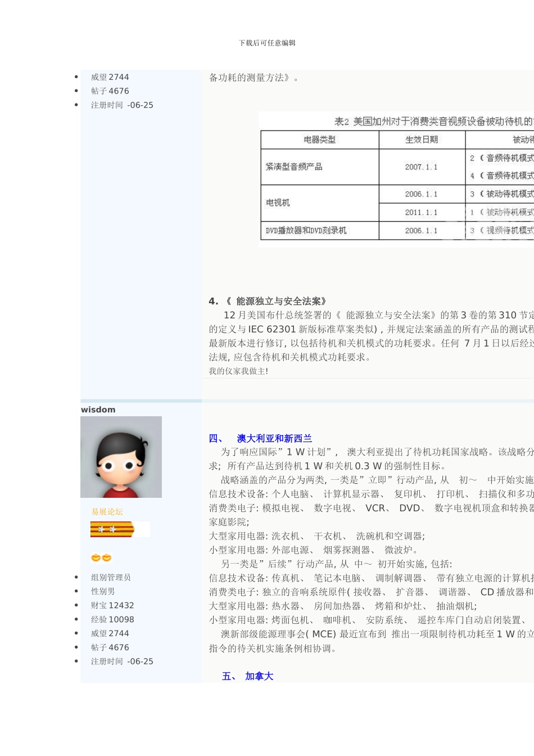Select the 组别管理员 profile entry
This screenshot has height=756, width=534.
(x=111, y=577)
